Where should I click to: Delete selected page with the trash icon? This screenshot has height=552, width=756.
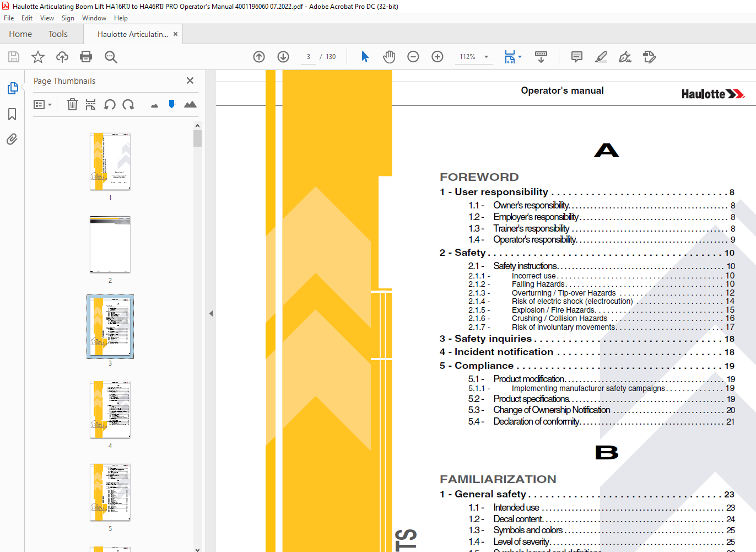pos(72,104)
